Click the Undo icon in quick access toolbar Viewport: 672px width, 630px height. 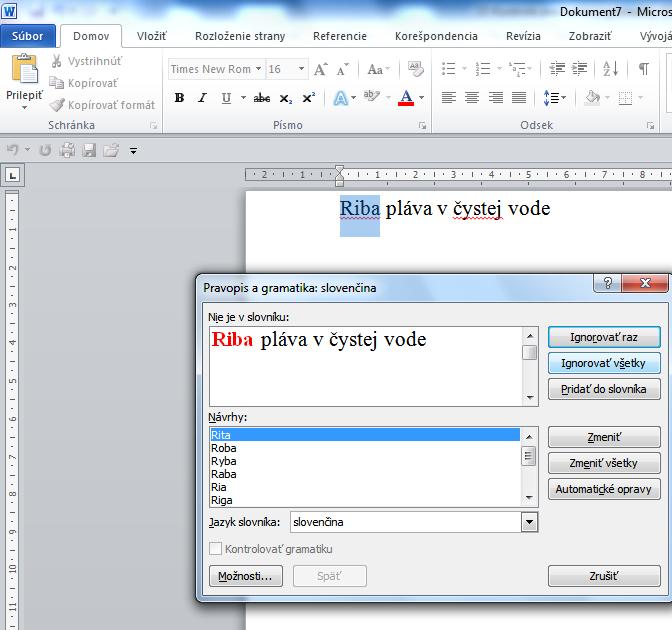coord(13,150)
